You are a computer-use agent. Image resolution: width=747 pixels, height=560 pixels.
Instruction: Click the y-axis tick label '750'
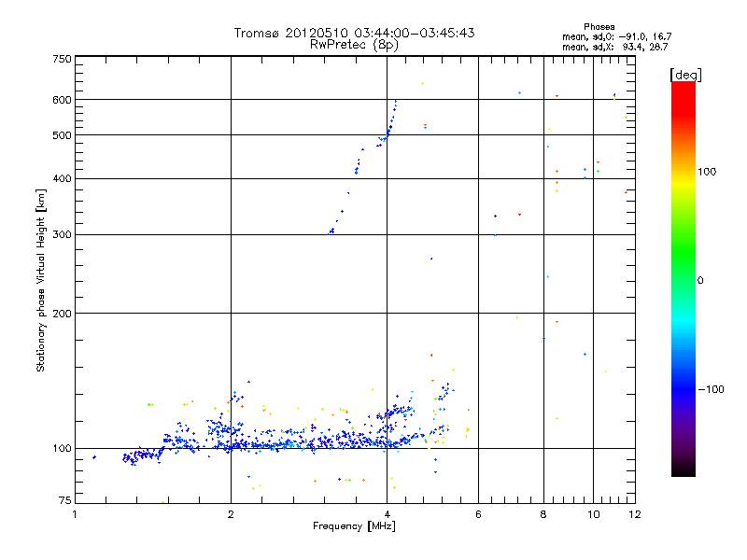pyautogui.click(x=62, y=59)
